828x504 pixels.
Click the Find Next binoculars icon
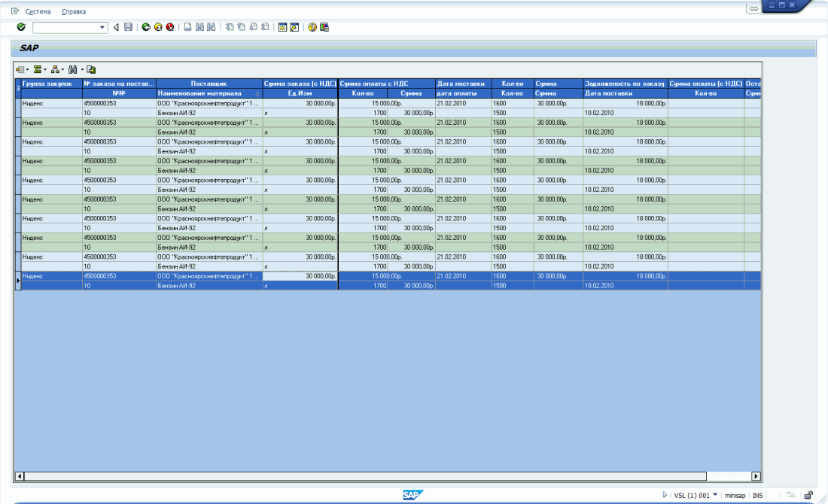pyautogui.click(x=212, y=27)
